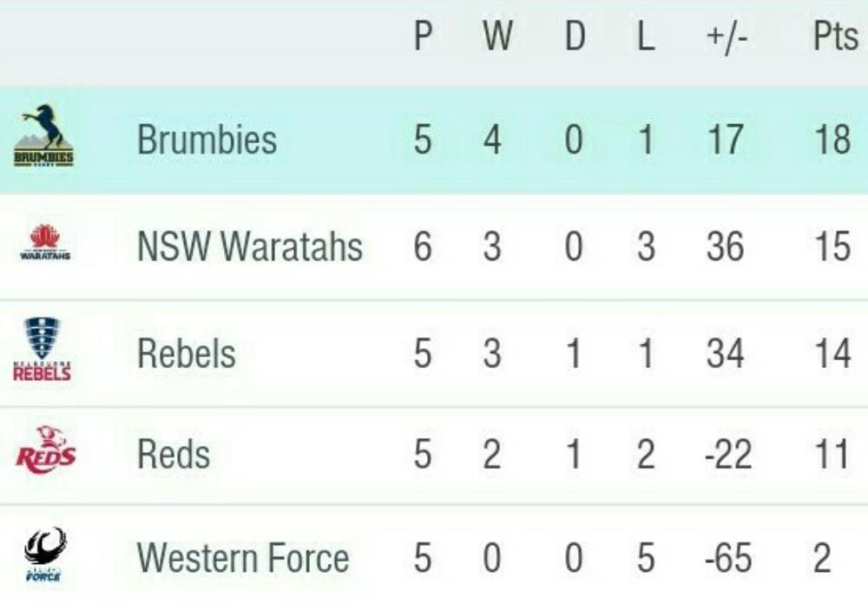The width and height of the screenshot is (868, 604).
Task: Click the Western Force swan logo
Action: coord(45,555)
